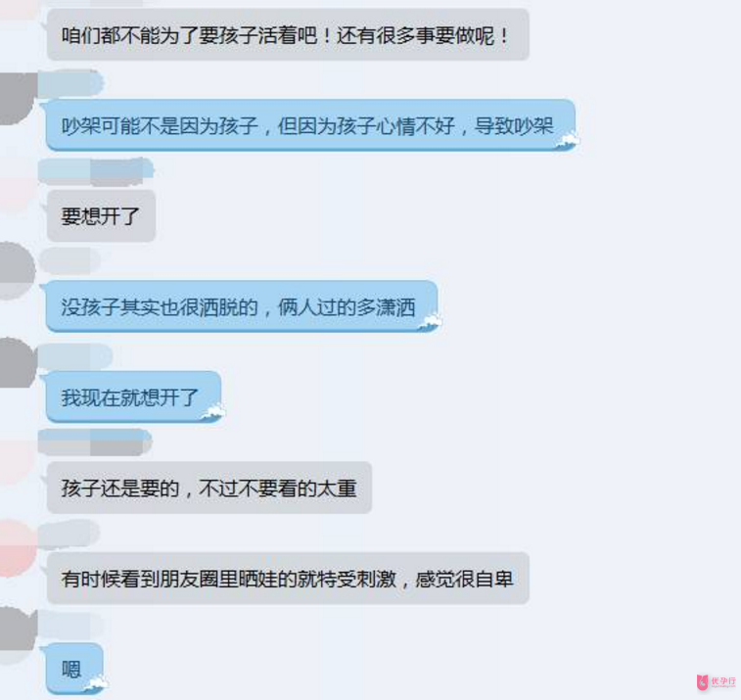Click the gray avatar beside "吵架可能不是因为孩子"
This screenshot has width=741, height=700.
[18, 98]
